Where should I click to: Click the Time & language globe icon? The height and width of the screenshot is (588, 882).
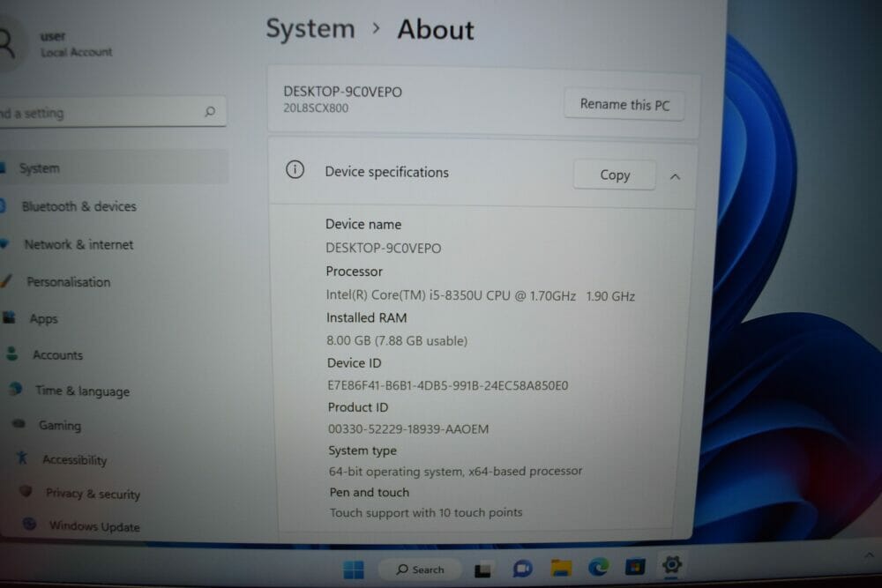(x=16, y=389)
